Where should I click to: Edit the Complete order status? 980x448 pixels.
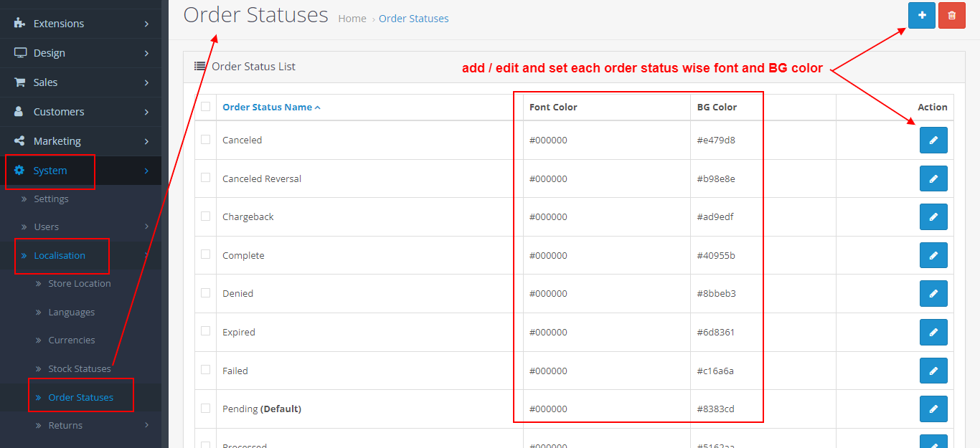click(x=933, y=255)
